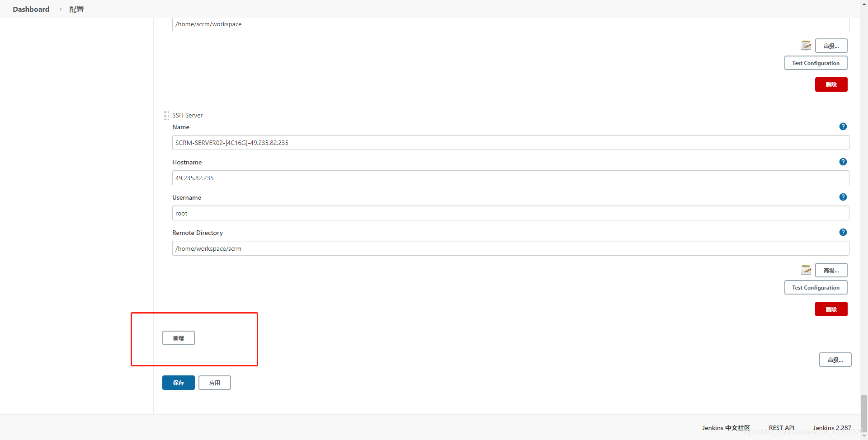The height and width of the screenshot is (440, 868).
Task: Click the Name label
Action: [x=181, y=127]
